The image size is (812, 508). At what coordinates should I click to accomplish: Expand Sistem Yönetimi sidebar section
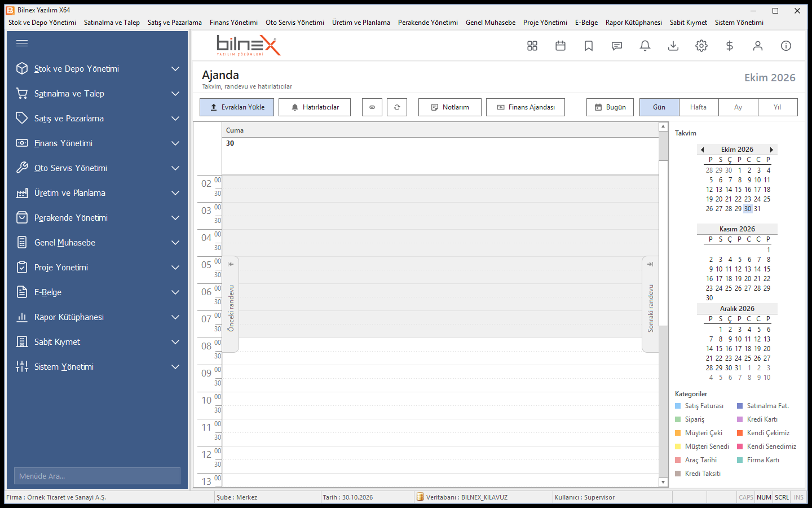point(97,367)
